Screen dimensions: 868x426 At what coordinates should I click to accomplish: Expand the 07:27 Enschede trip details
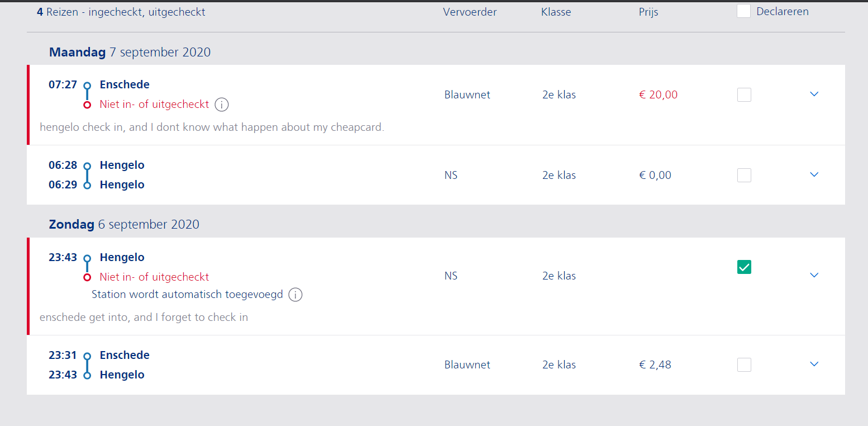click(814, 94)
